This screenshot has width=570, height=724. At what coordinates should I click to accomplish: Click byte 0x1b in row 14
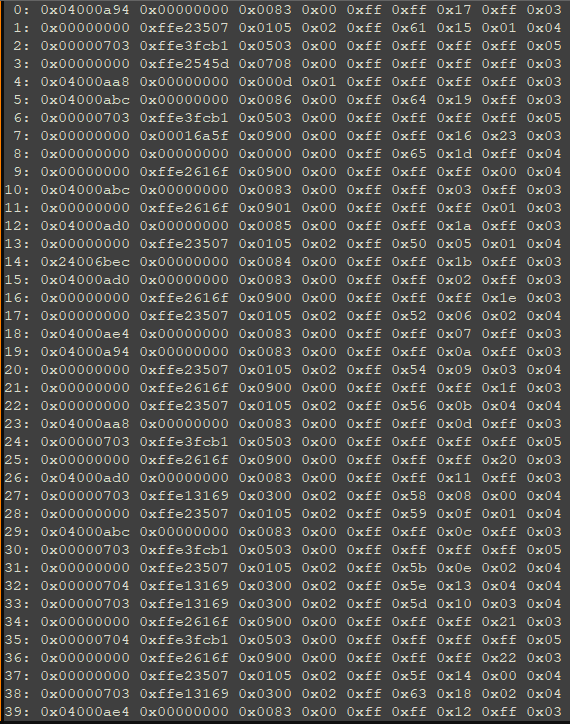tap(454, 262)
